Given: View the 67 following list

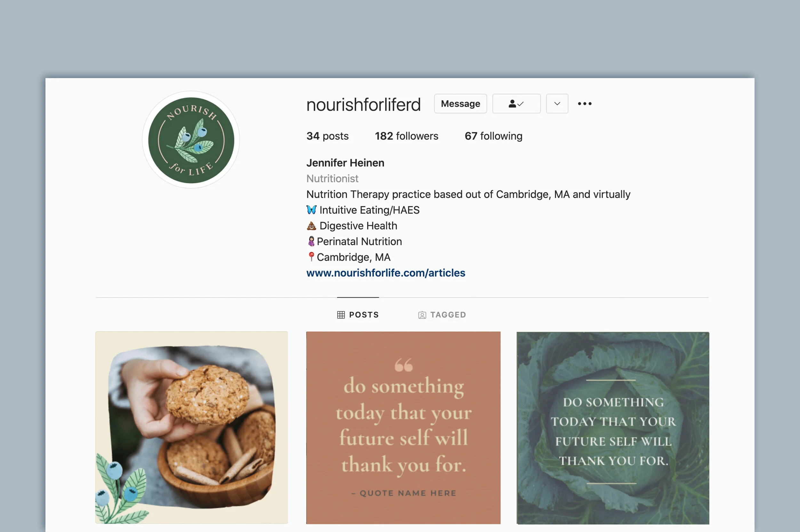Looking at the screenshot, I should [493, 136].
